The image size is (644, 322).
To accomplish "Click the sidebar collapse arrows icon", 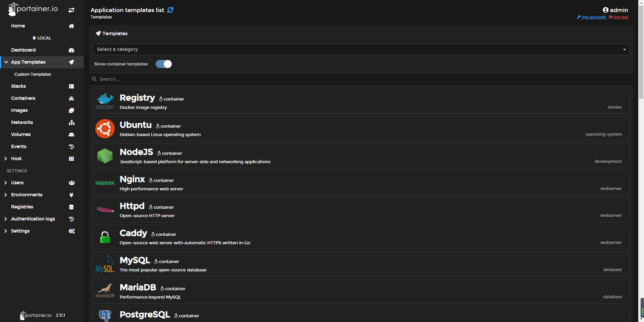I will pyautogui.click(x=71, y=10).
